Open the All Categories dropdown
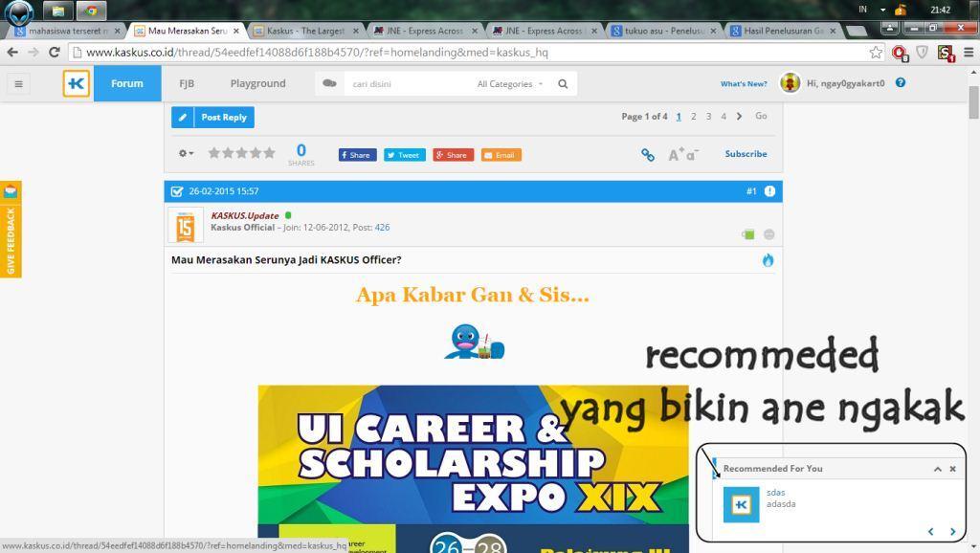Screen dimensions: 980x553 [x=509, y=84]
